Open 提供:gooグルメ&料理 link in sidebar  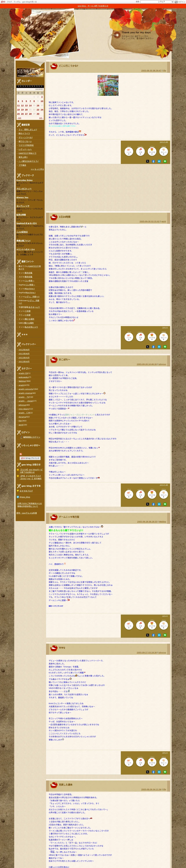[27, 513]
